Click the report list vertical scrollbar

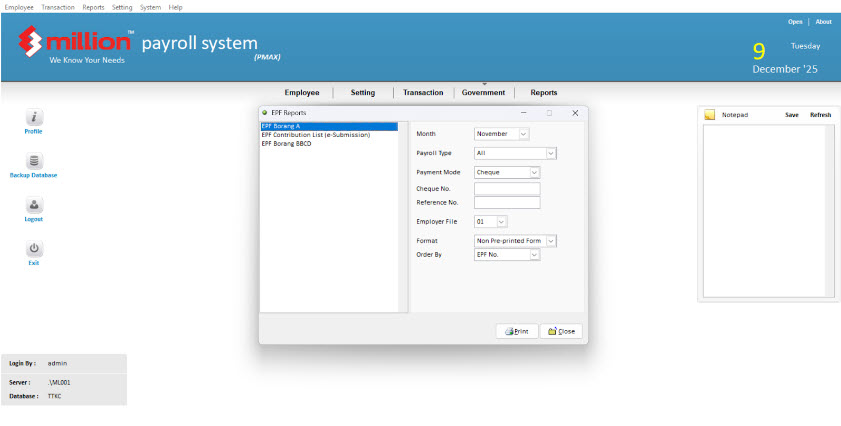point(403,217)
